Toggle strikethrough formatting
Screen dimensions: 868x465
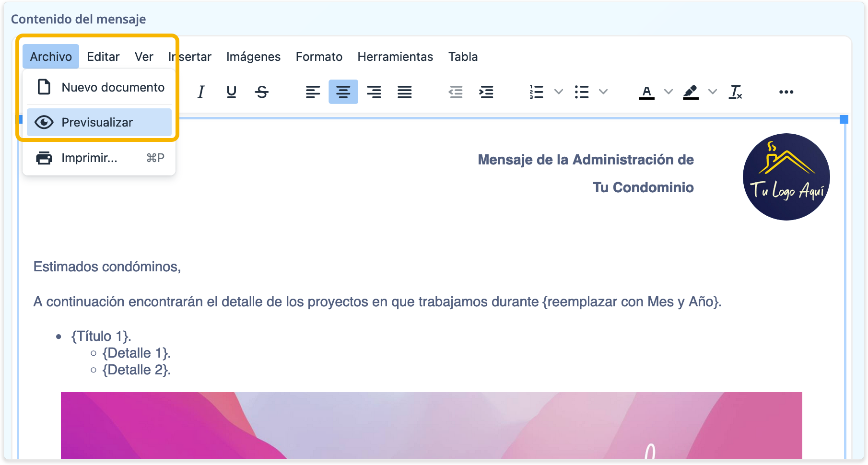[262, 92]
